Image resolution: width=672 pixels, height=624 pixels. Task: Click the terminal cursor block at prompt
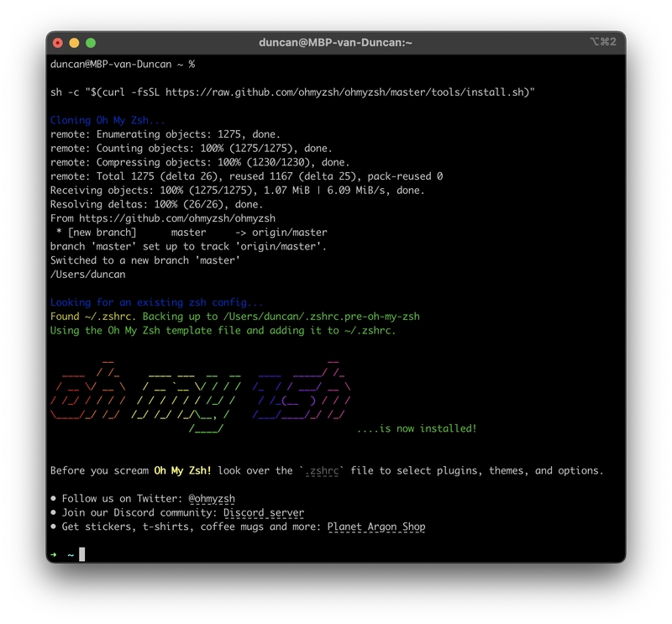81,554
